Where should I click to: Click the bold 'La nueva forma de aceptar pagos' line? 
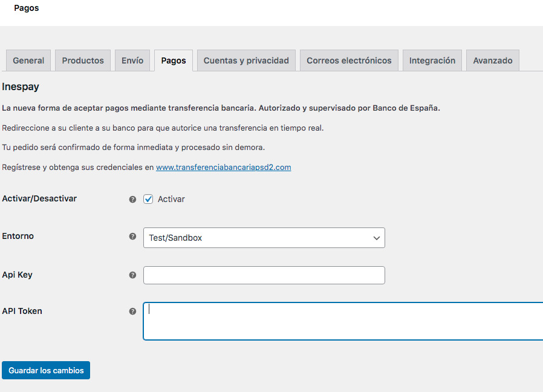(221, 108)
